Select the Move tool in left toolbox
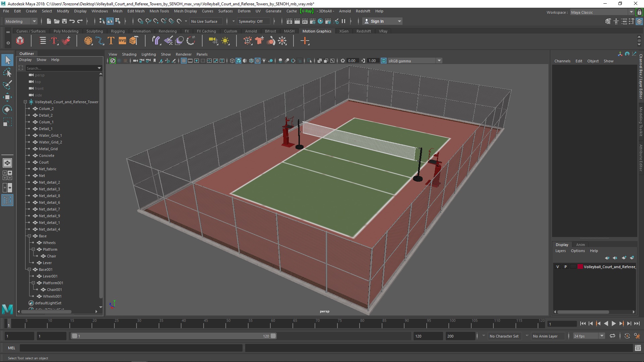Screen dimensions: 644x362 (7, 97)
